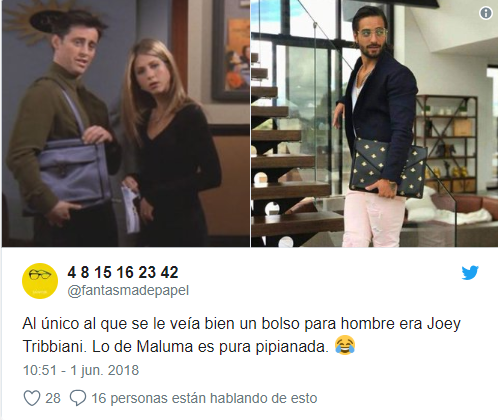Click the timestamp 10:51 - 1 jun. 2018
This screenshot has height=420, width=498.
pos(81,370)
